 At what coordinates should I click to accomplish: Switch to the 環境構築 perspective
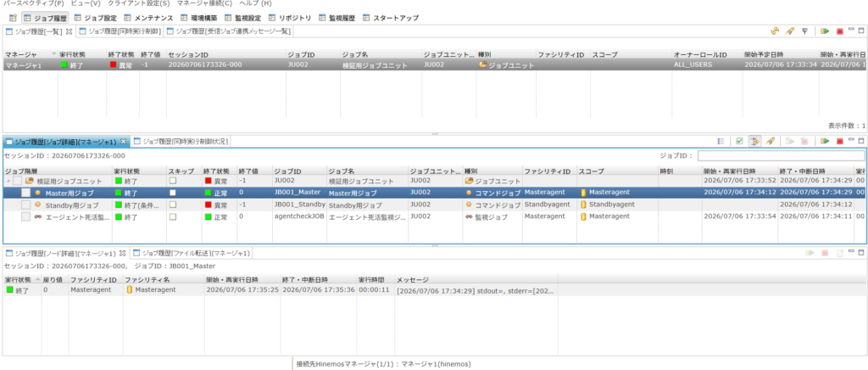[x=199, y=18]
